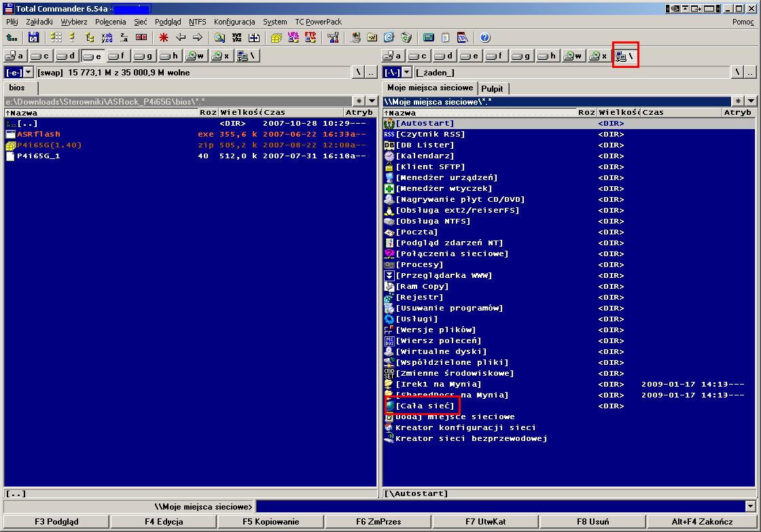Select network drive button in right panel
The width and height of the screenshot is (761, 532).
tap(625, 56)
